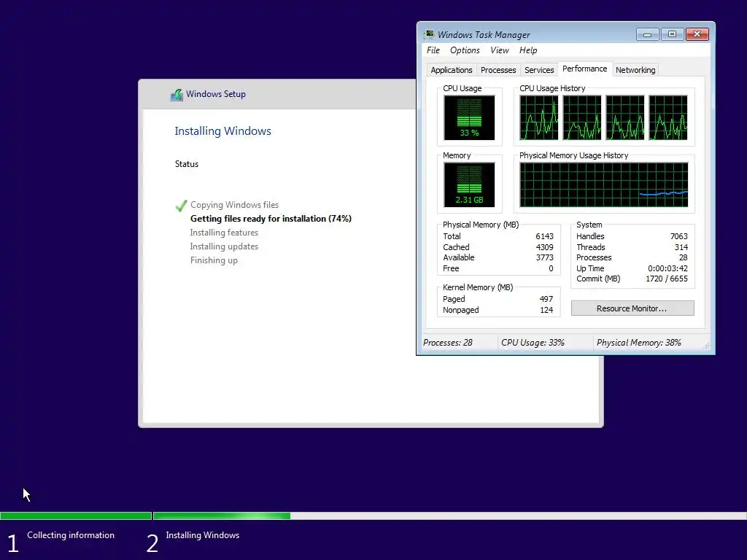Click the Threads value 314
Screen dimensions: 747x560
681,247
